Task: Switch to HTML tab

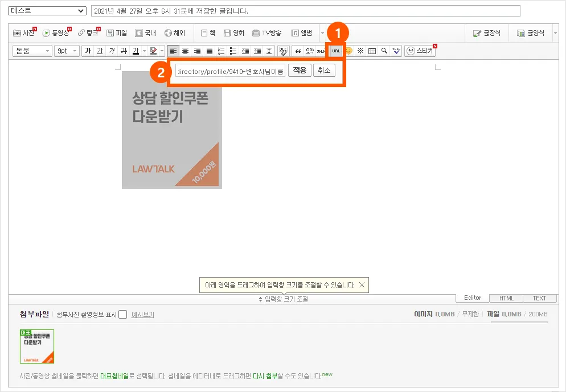Action: tap(506, 298)
